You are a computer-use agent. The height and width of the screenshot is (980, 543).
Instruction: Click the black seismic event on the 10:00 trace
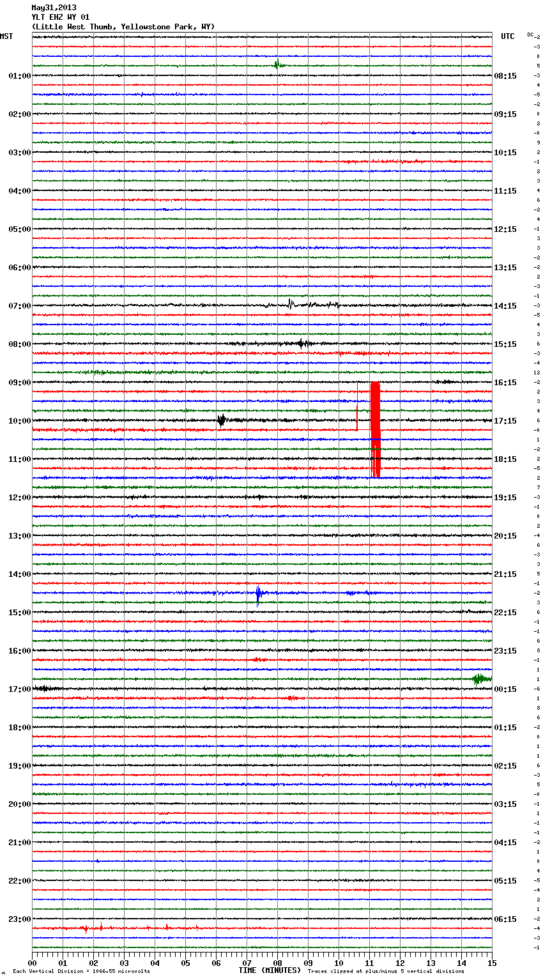click(221, 420)
